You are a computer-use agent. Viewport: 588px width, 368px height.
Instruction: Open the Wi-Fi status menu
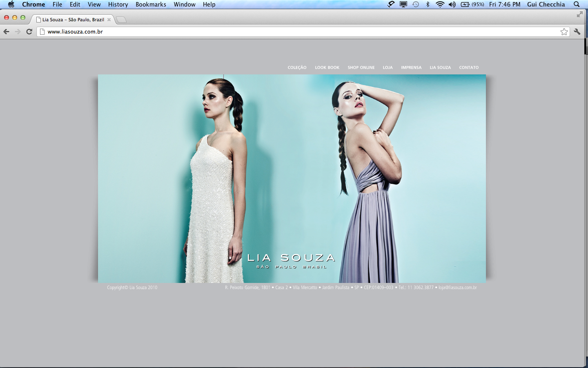coord(440,4)
